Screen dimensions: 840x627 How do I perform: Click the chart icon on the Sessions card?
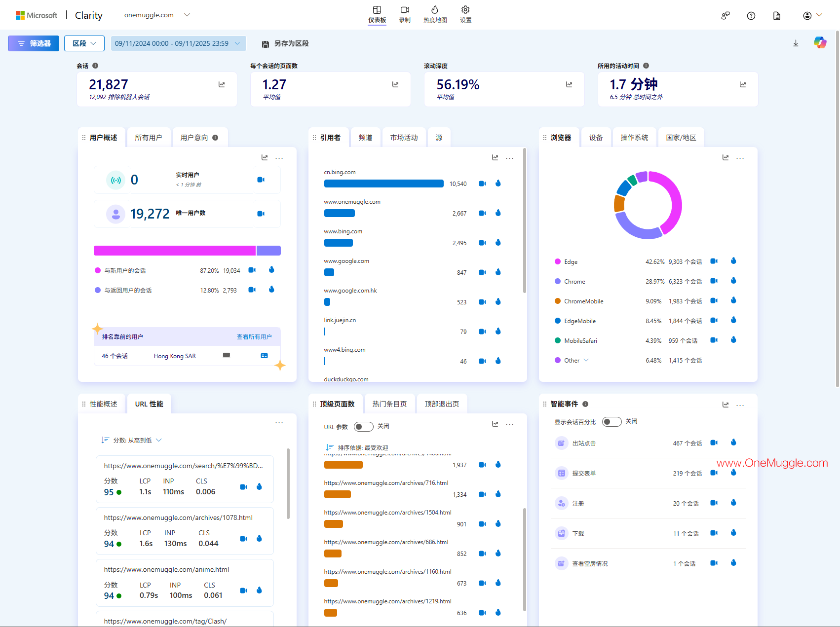[222, 85]
